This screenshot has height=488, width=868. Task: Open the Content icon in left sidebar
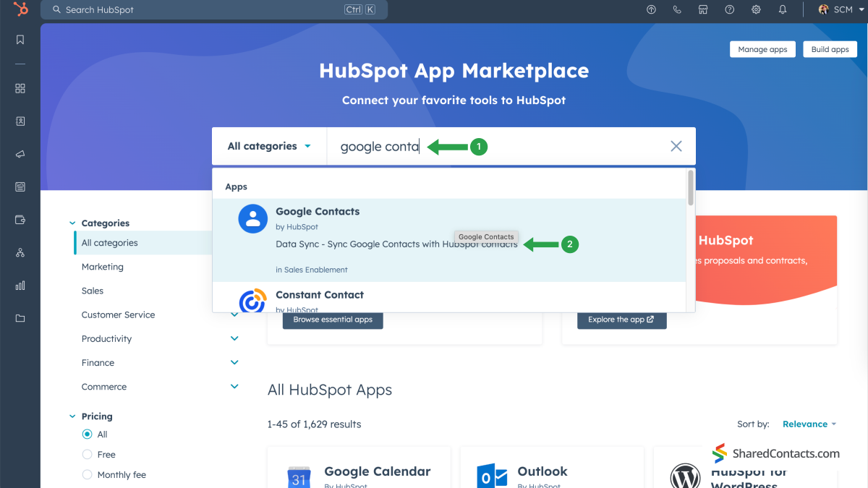pos(20,187)
